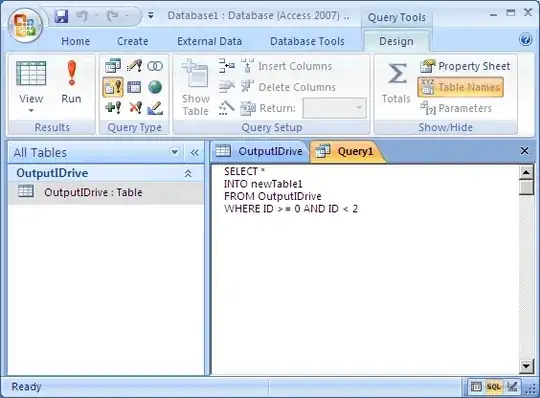Click the vertical scrollbar thumb
Screen dimensions: 540x398
point(526,187)
